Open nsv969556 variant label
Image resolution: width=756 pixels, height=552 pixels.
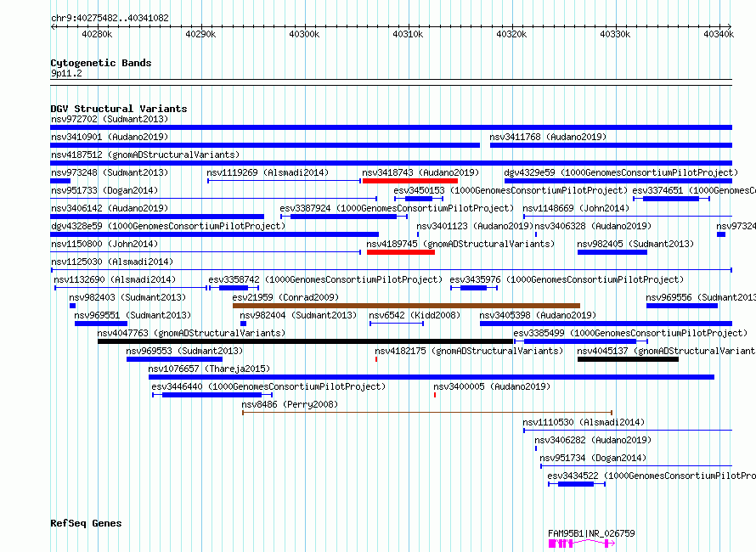pos(701,297)
